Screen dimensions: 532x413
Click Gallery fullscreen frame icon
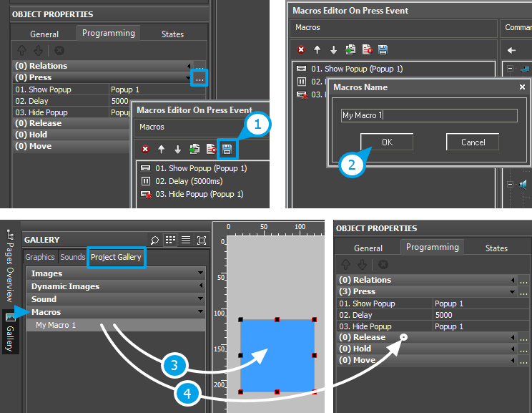click(201, 240)
